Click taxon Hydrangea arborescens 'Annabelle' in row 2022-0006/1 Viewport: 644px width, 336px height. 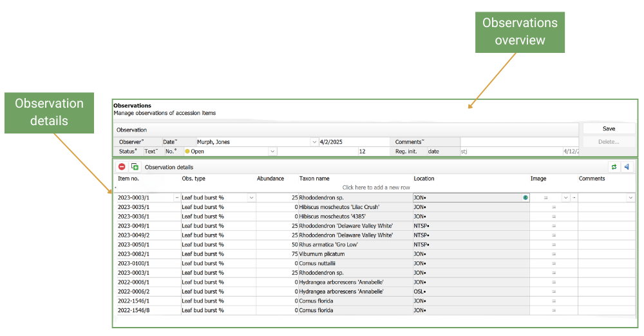[x=341, y=282]
